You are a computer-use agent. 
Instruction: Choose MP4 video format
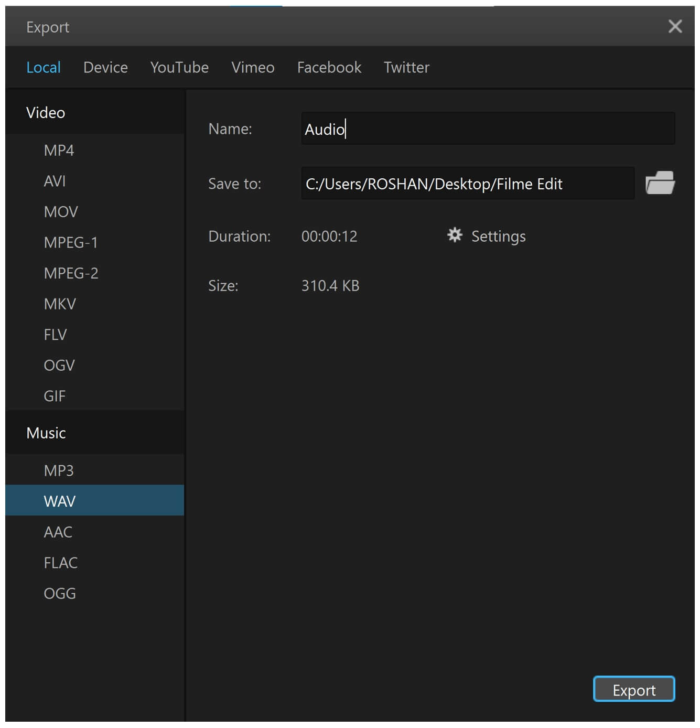[x=59, y=151]
